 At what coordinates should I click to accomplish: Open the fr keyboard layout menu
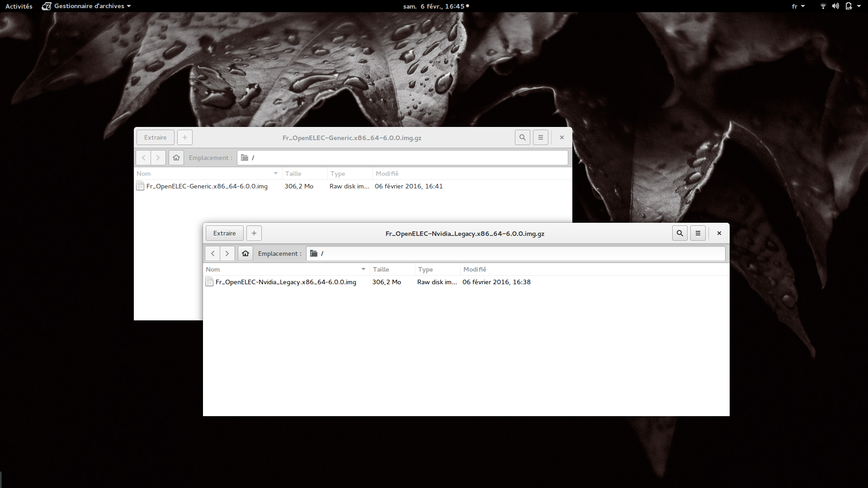tap(798, 6)
